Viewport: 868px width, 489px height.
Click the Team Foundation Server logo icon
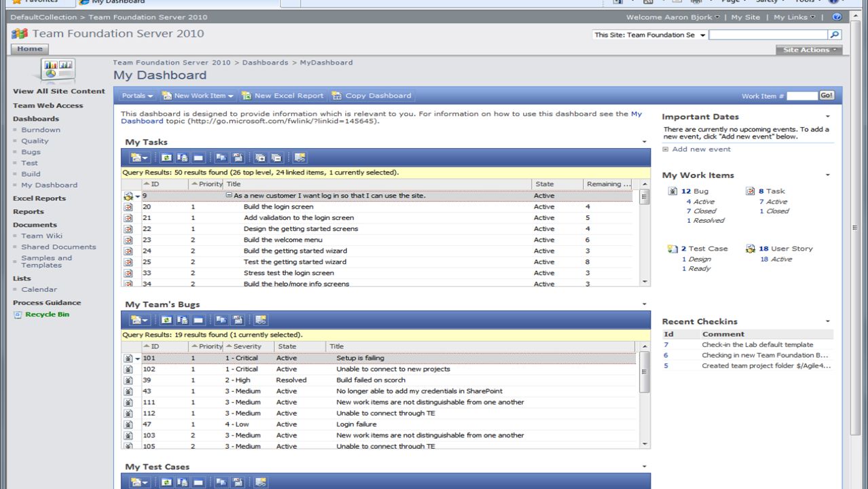click(x=20, y=33)
